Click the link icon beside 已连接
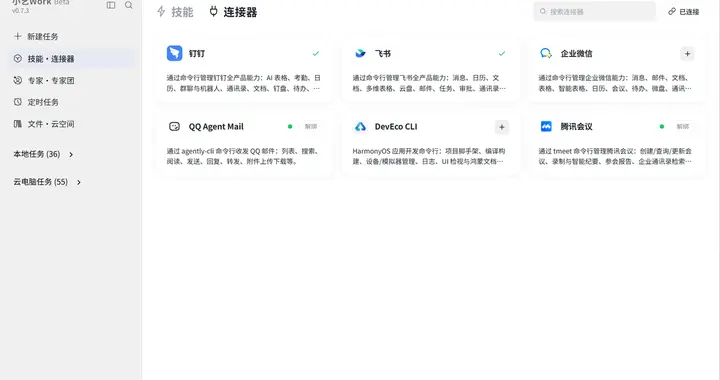Viewport: 720px width, 380px height. pyautogui.click(x=672, y=11)
